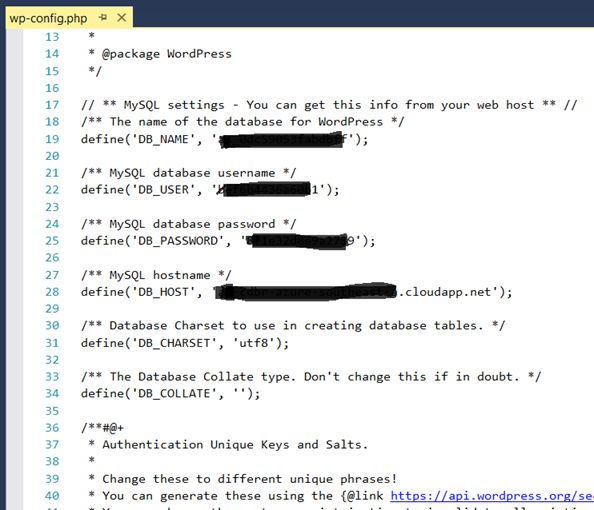Click 'Authentication Unique Keys and Salts.' text

[x=235, y=445]
